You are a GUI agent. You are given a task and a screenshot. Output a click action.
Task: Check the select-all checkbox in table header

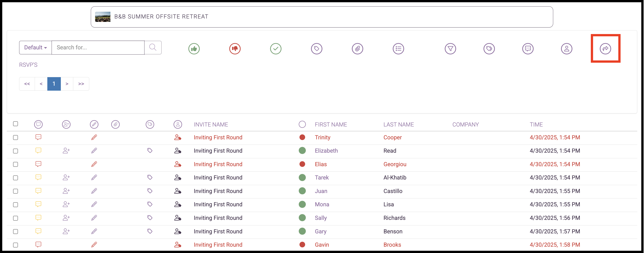(16, 124)
